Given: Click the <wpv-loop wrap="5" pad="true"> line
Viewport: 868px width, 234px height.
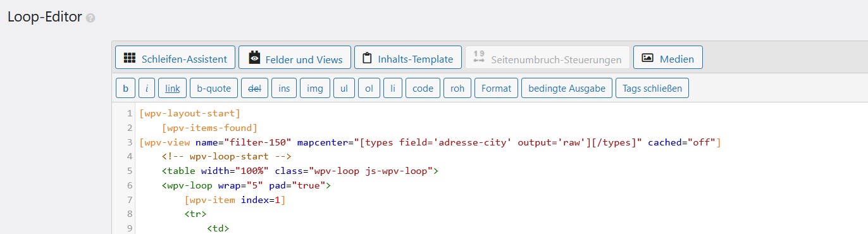Looking at the screenshot, I should 247,185.
